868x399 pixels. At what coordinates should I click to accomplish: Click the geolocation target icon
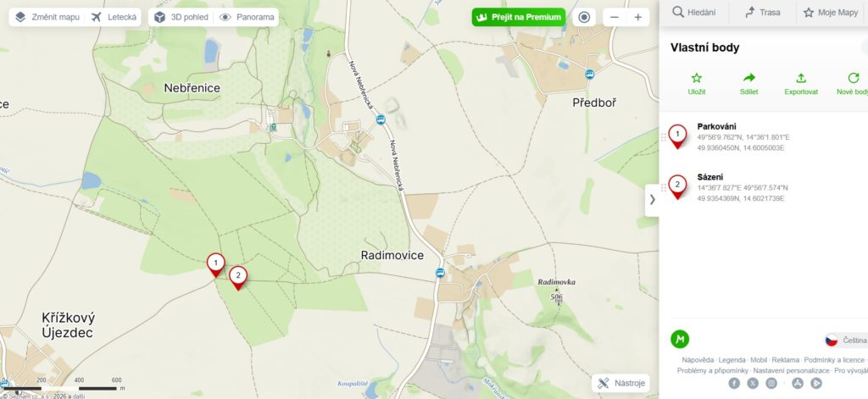(x=584, y=17)
